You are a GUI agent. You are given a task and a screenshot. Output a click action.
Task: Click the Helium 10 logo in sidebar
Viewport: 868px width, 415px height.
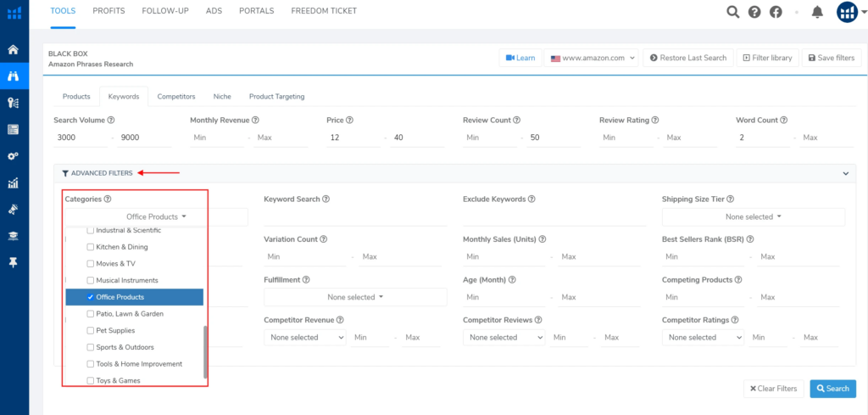coord(14,13)
